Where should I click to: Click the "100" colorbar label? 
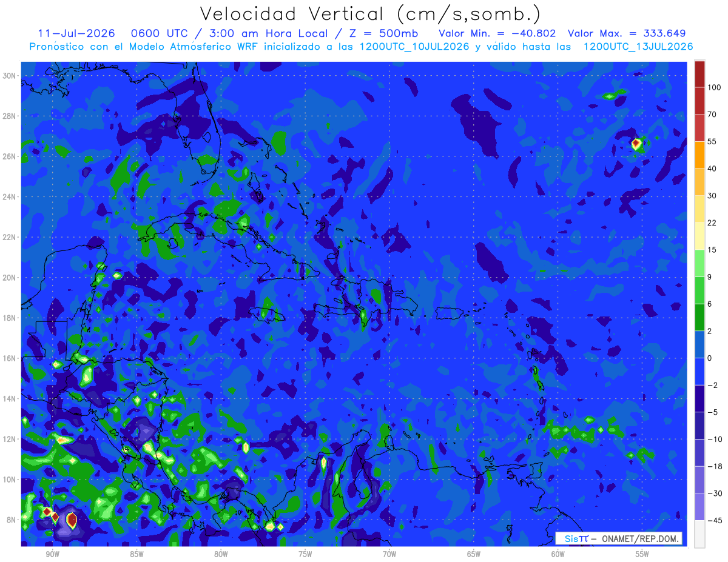(x=714, y=87)
